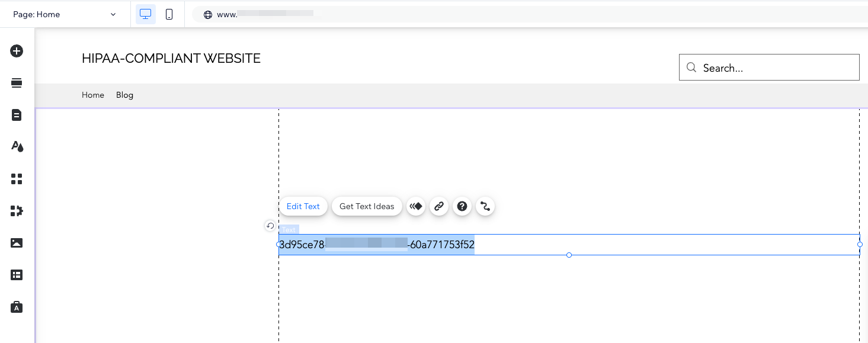
Task: Click the help question mark icon
Action: 462,206
